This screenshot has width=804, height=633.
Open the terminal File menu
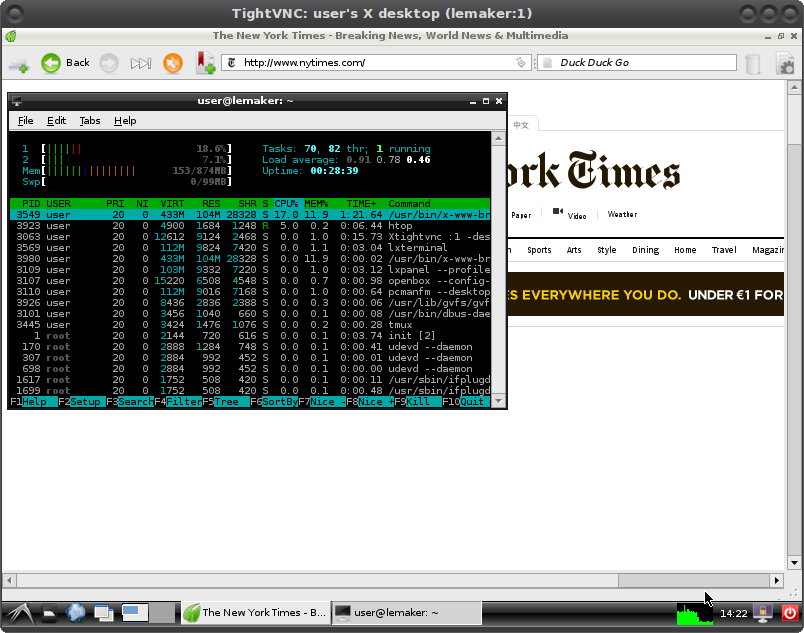(25, 121)
